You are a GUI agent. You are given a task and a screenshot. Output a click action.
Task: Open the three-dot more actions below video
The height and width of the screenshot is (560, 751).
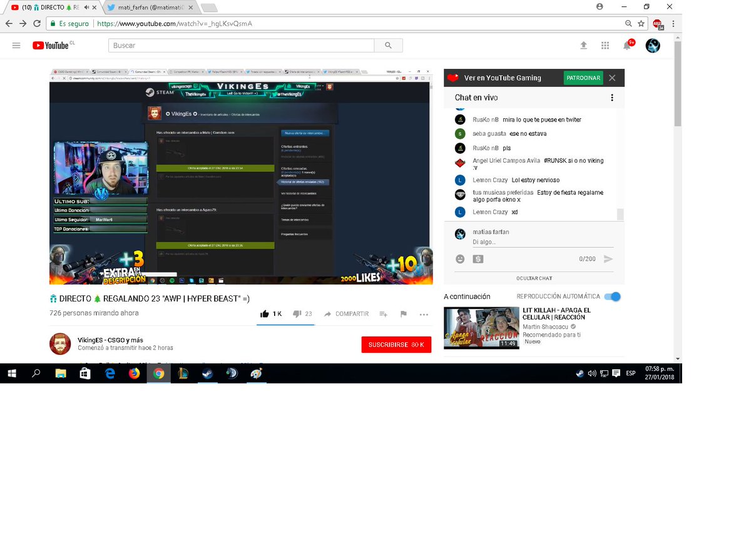tap(424, 314)
